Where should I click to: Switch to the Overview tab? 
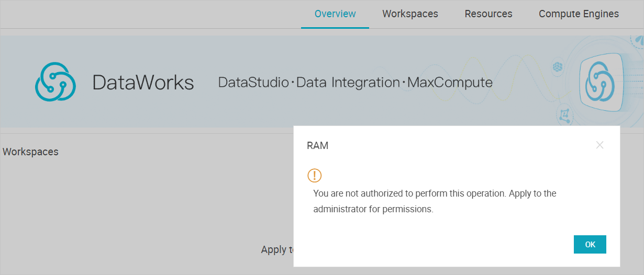(335, 14)
